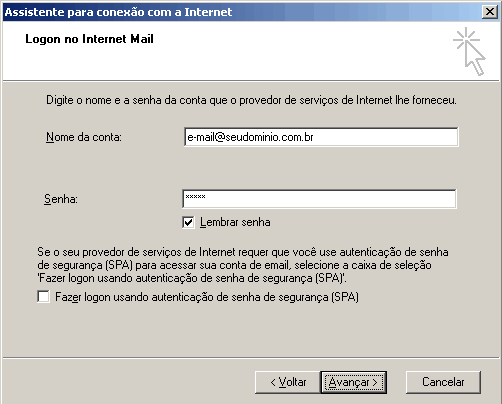
Task: Click the wizard cursor icon in header
Action: tap(469, 52)
